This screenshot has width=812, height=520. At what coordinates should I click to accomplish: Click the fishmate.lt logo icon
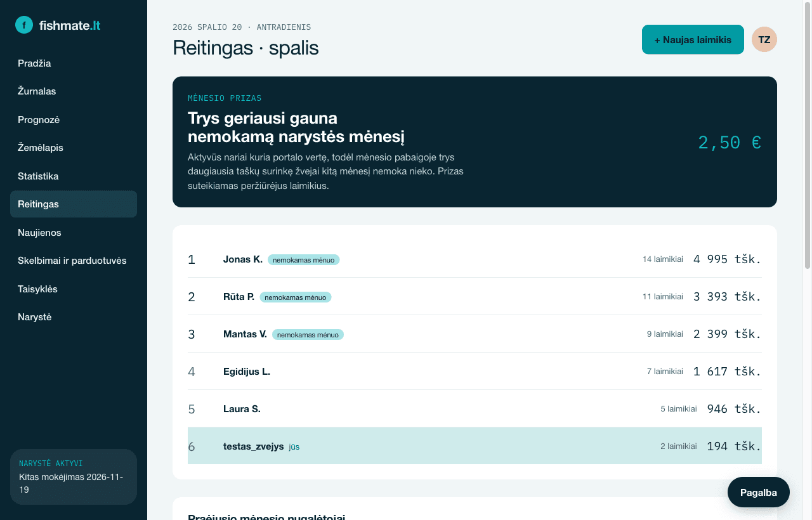pos(24,25)
